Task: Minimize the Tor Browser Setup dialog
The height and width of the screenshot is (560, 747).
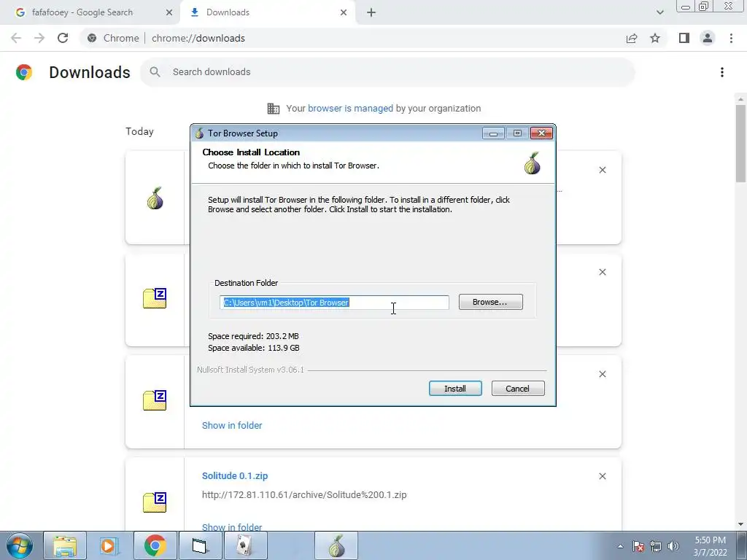Action: point(493,133)
